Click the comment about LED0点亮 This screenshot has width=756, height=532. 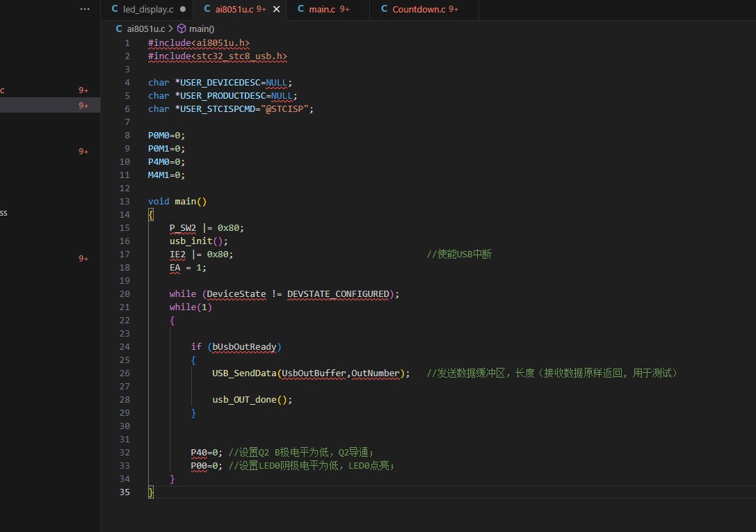pos(312,465)
